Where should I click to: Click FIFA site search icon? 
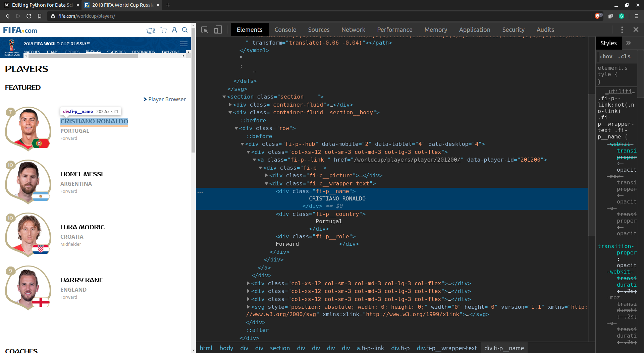pyautogui.click(x=185, y=30)
